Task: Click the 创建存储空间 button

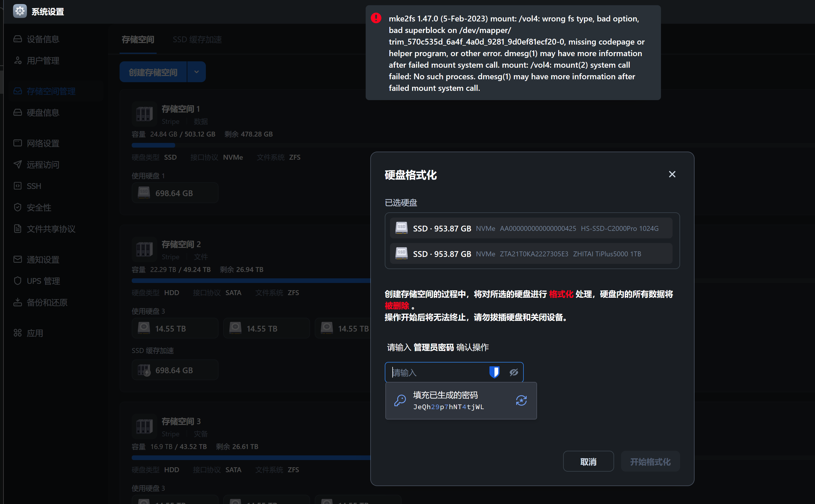Action: 153,72
